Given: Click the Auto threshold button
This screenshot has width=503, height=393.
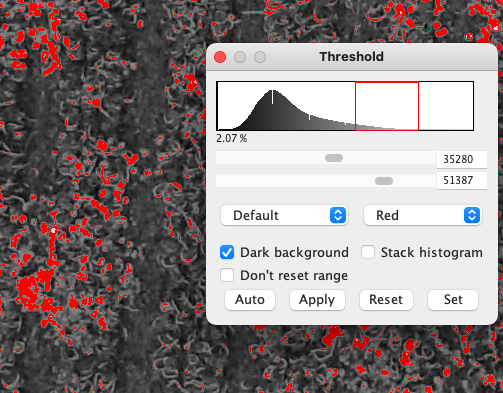Looking at the screenshot, I should tap(250, 300).
